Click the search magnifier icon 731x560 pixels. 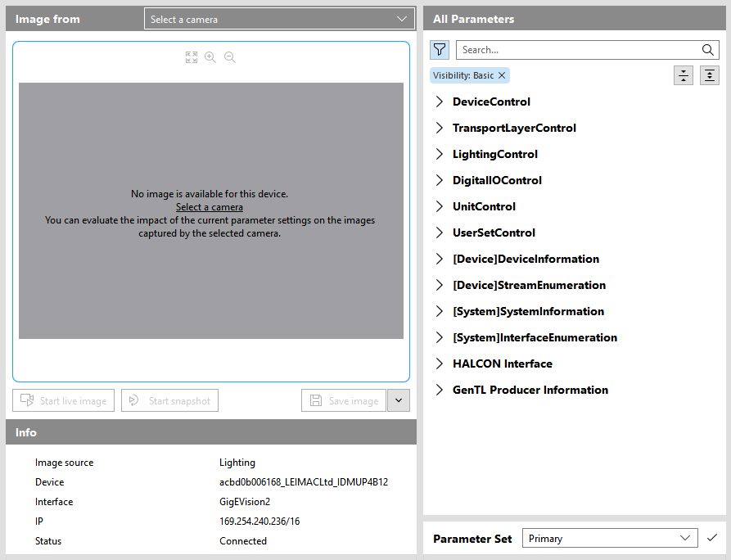coord(708,50)
